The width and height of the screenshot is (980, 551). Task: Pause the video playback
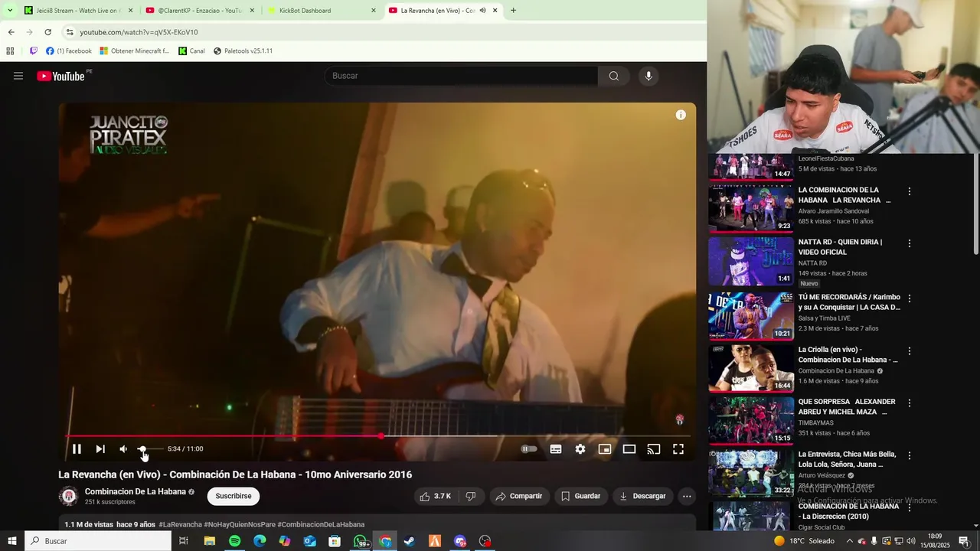(77, 449)
